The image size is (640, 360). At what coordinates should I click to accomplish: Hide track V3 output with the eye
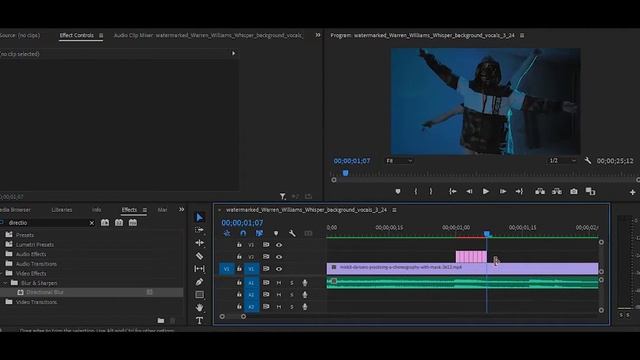click(279, 245)
